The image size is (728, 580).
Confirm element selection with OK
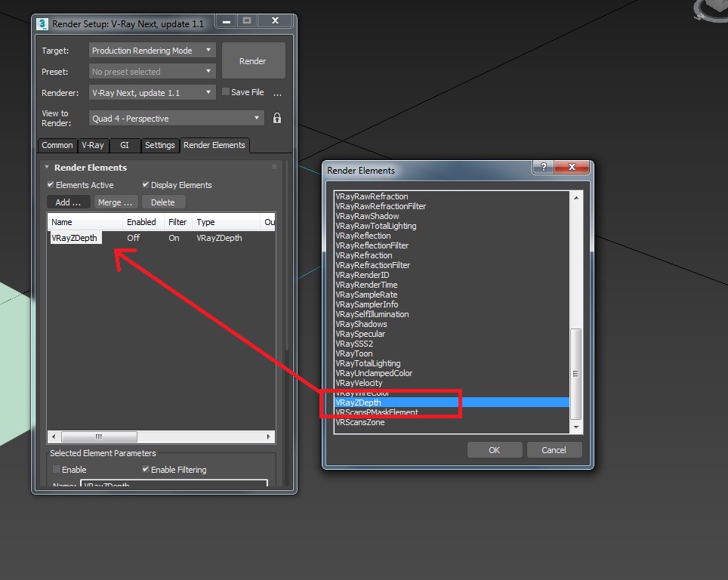tap(495, 449)
